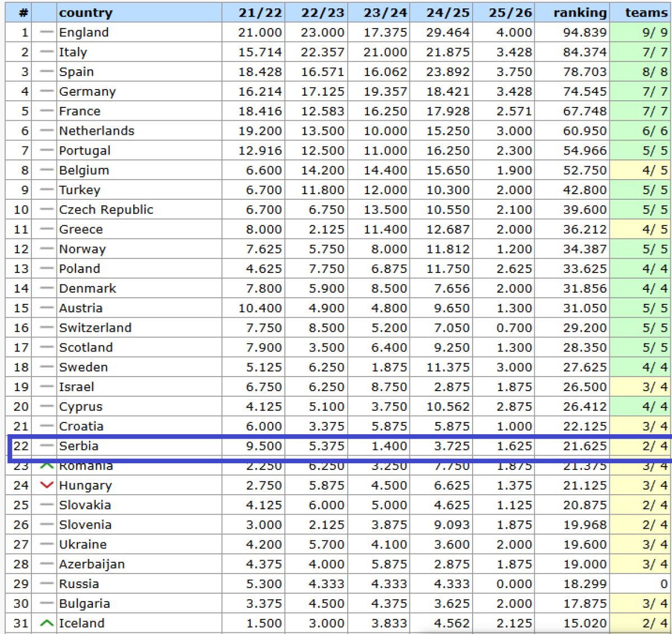Sort by the ranking column header
The height and width of the screenshot is (634, 672).
click(x=580, y=13)
